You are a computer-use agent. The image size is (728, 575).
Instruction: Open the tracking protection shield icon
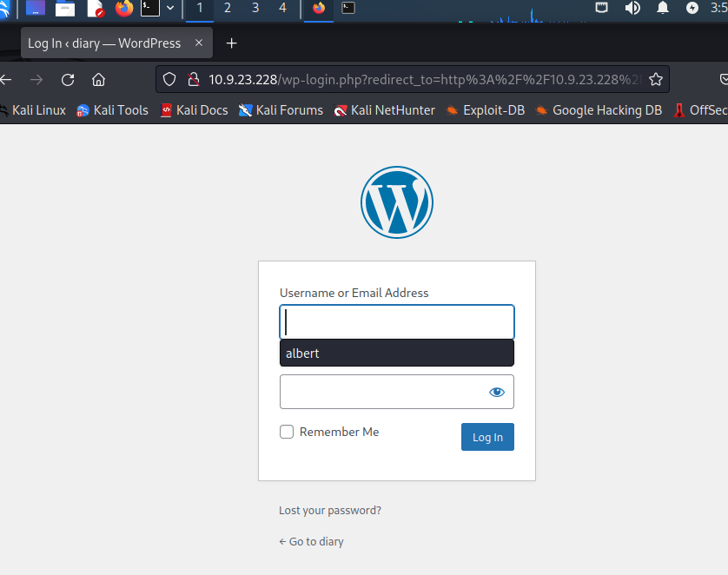(x=169, y=80)
